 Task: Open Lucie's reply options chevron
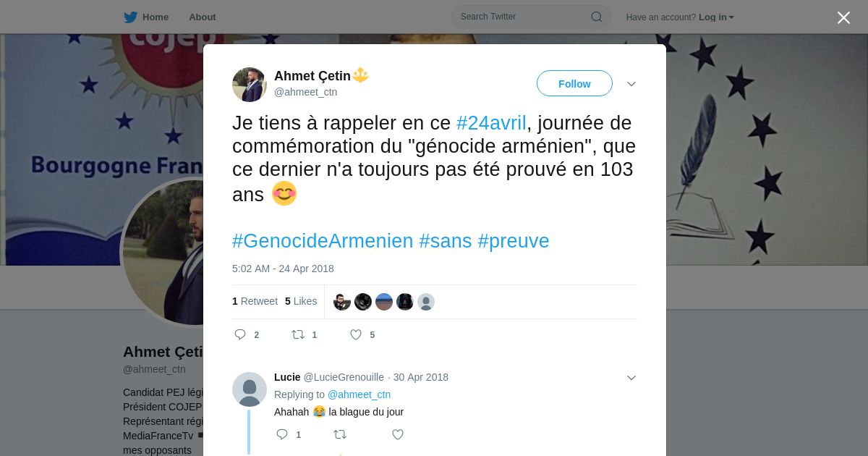click(x=631, y=378)
